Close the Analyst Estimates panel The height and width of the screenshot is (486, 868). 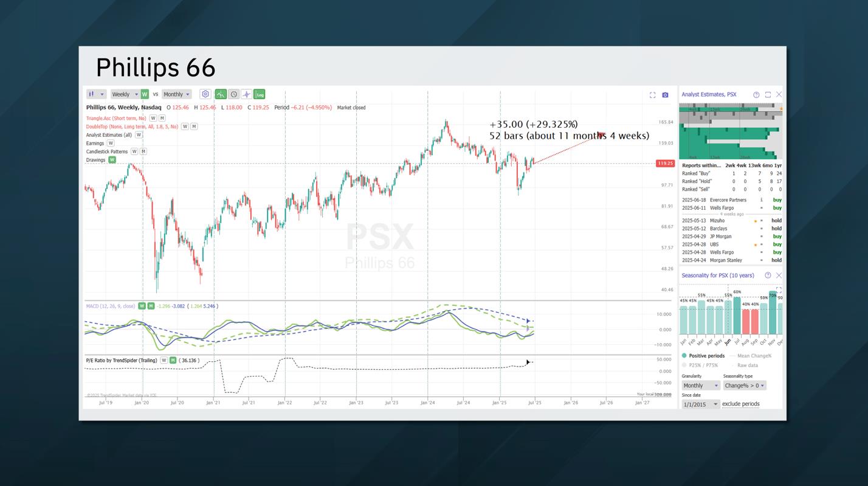coord(779,95)
